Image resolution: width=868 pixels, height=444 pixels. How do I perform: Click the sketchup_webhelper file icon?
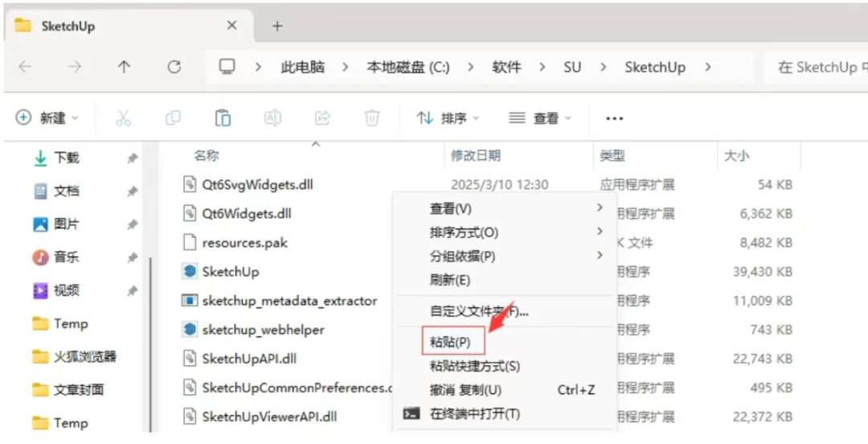190,329
